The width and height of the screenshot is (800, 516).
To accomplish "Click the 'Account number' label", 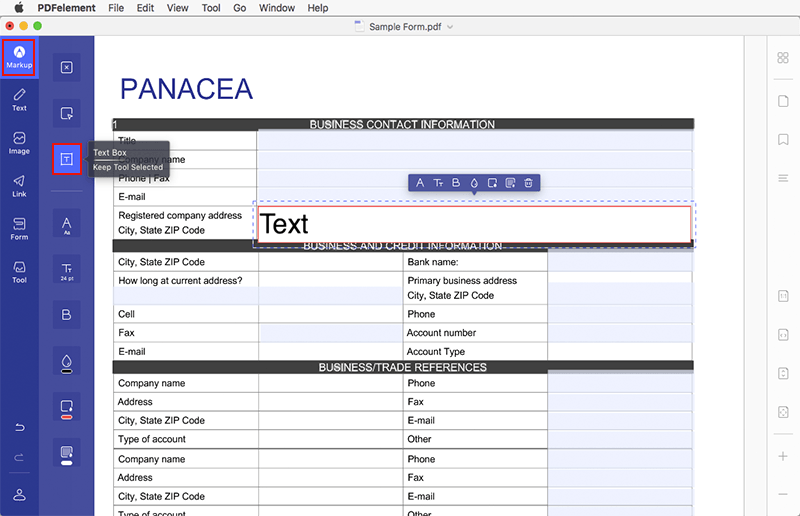I will point(441,333).
